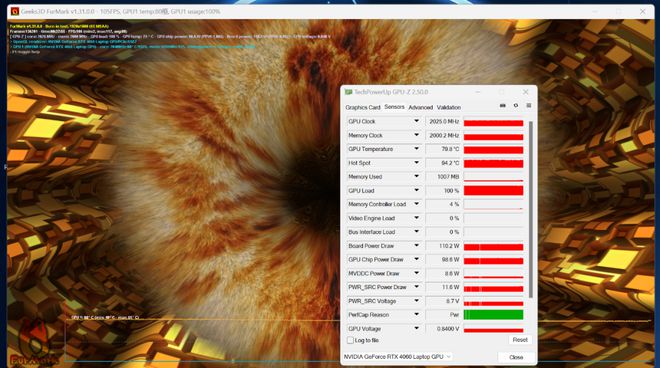This screenshot has width=660, height=368.
Task: Enable the Log to file checkbox
Action: (x=350, y=340)
